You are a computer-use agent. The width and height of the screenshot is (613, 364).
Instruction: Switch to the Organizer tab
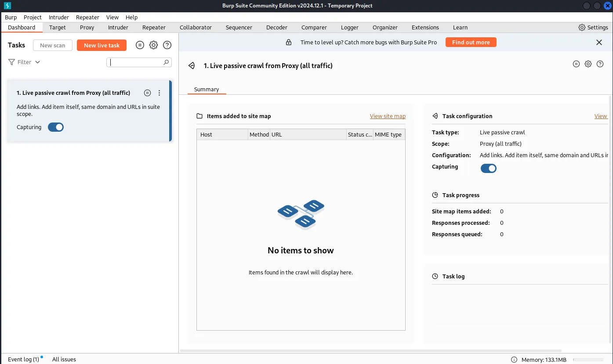385,27
